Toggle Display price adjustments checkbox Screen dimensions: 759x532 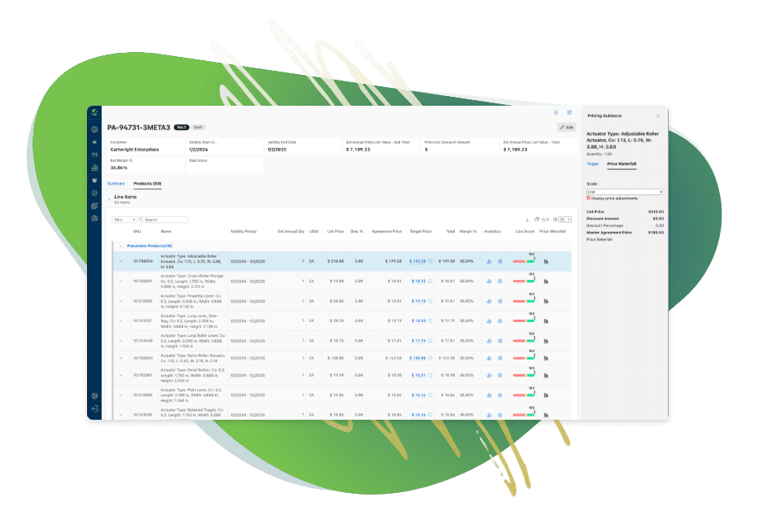pyautogui.click(x=588, y=198)
